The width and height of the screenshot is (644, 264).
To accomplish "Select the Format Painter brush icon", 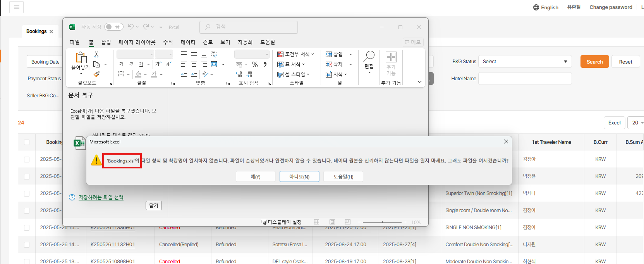I will click(x=96, y=74).
